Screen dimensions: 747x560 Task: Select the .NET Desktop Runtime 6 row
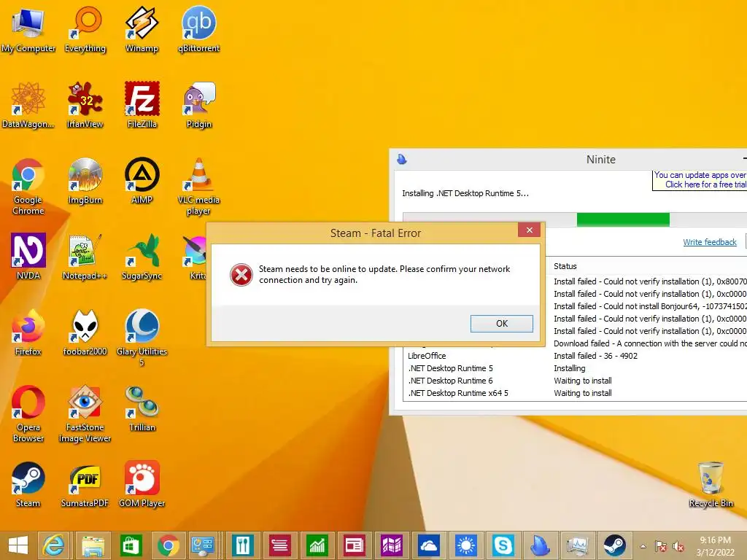575,381
